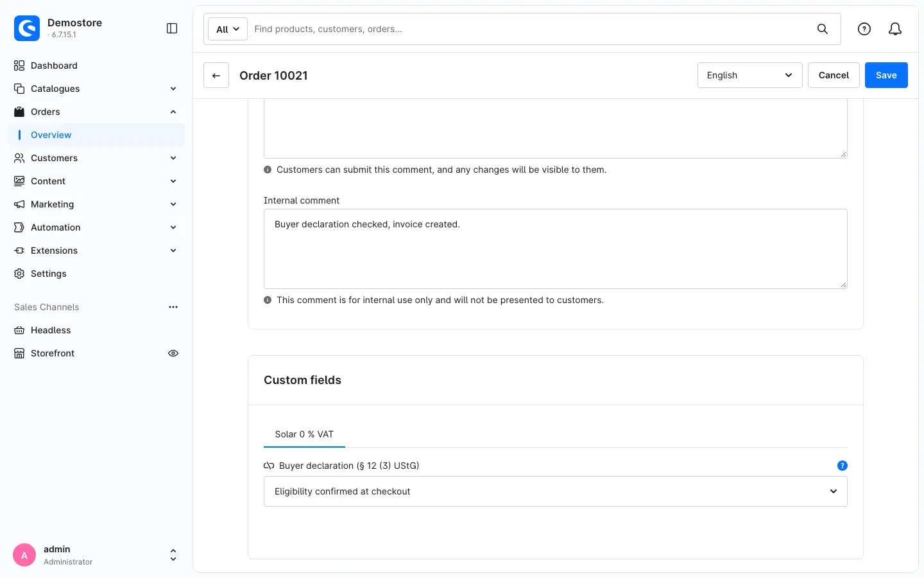Focus the Internal comment text area
Image resolution: width=924 pixels, height=578 pixels.
555,249
